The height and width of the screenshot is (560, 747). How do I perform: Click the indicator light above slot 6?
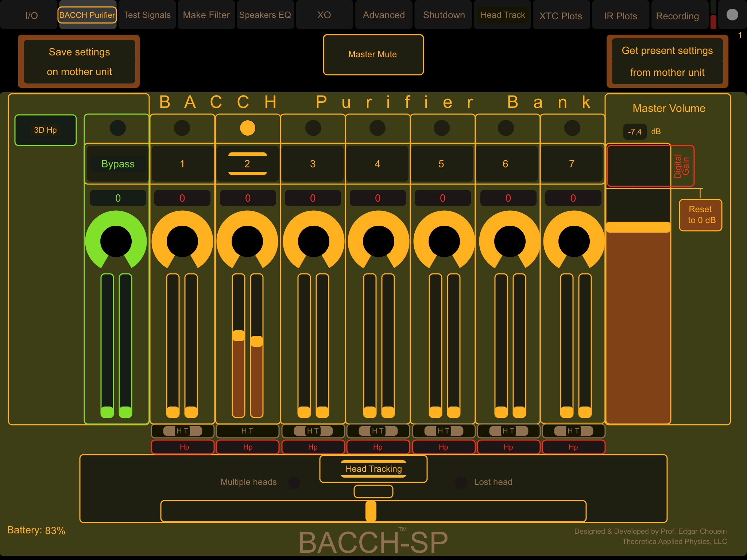[x=506, y=128]
